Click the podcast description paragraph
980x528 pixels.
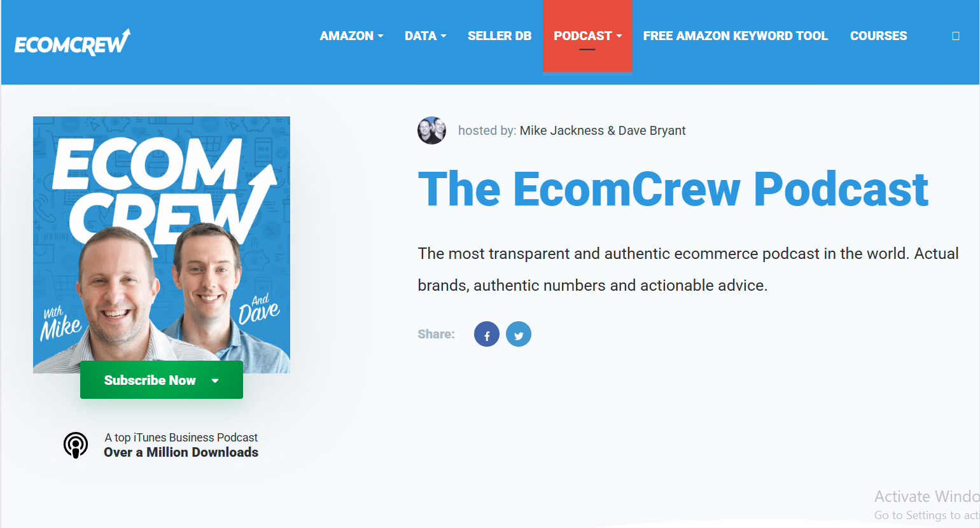pyautogui.click(x=688, y=269)
